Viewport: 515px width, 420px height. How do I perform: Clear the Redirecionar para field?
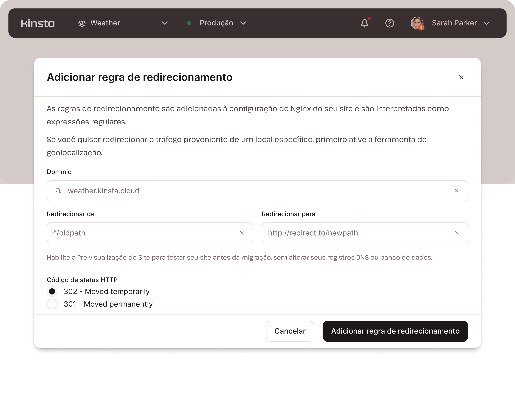pyautogui.click(x=456, y=233)
